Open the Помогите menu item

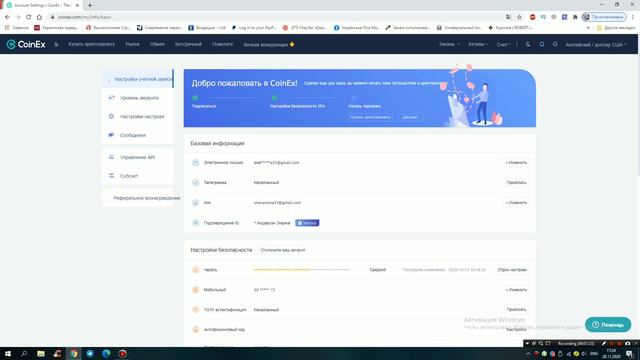tap(222, 44)
